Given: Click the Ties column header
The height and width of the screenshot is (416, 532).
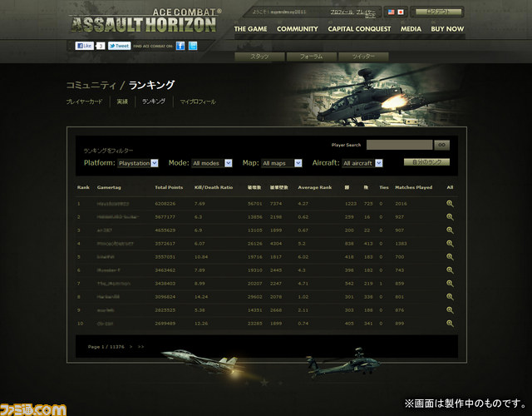Looking at the screenshot, I should pyautogui.click(x=384, y=187).
